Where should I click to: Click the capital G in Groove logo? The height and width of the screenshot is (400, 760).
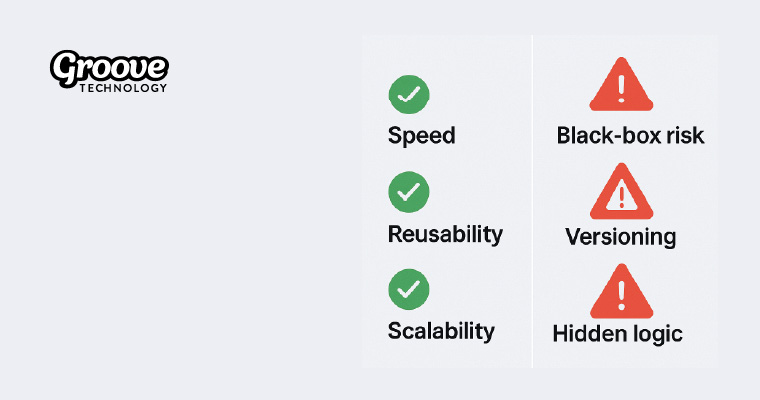[68, 70]
